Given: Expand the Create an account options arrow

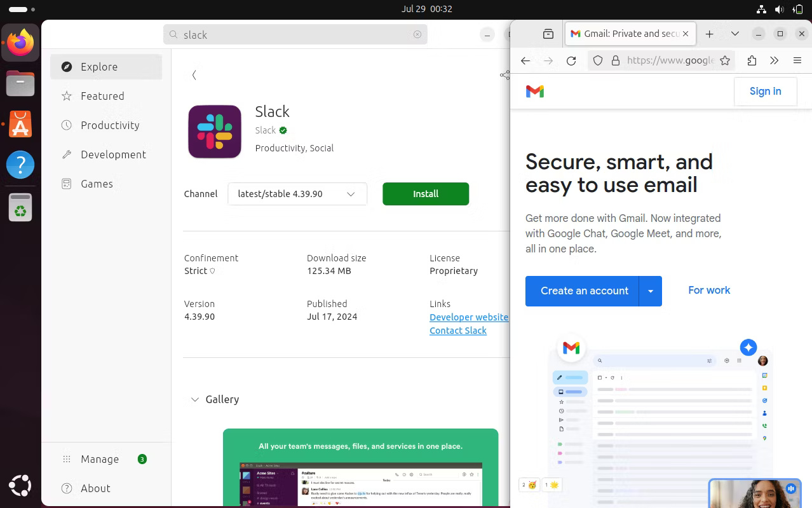Looking at the screenshot, I should [x=651, y=291].
